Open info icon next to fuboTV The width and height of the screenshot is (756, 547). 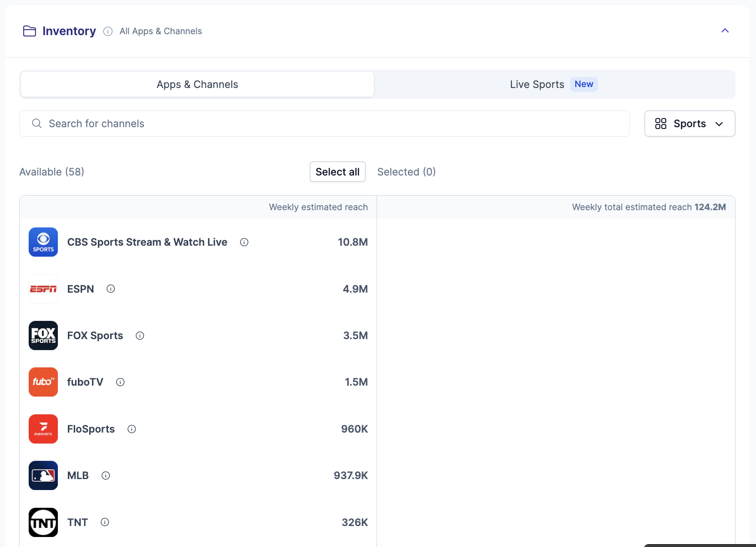(x=120, y=382)
